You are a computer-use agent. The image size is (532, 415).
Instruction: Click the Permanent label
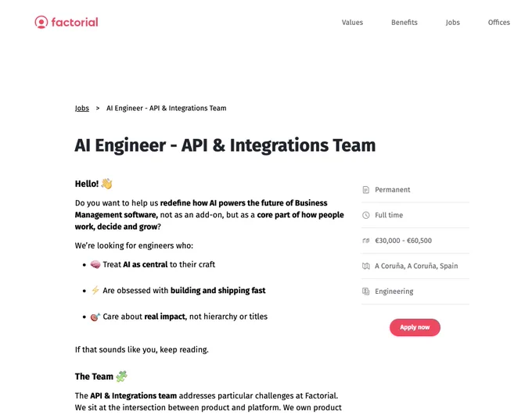(x=393, y=190)
